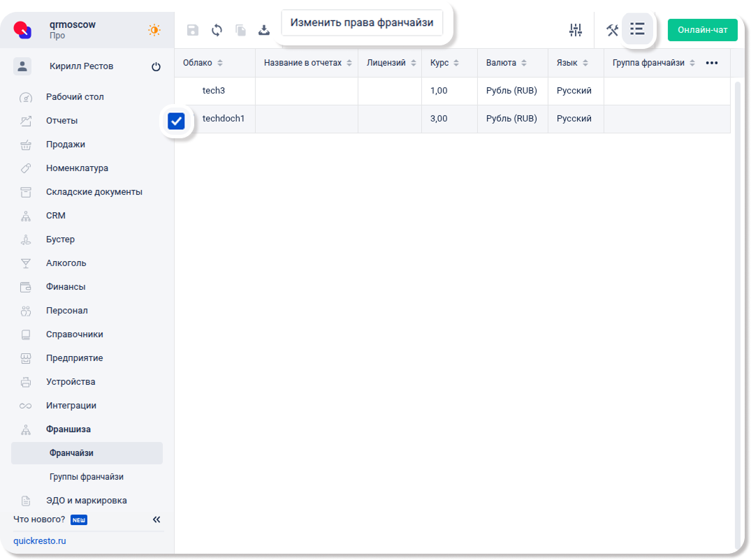Sort by the Облако column
The width and height of the screenshot is (751, 560).
220,63
